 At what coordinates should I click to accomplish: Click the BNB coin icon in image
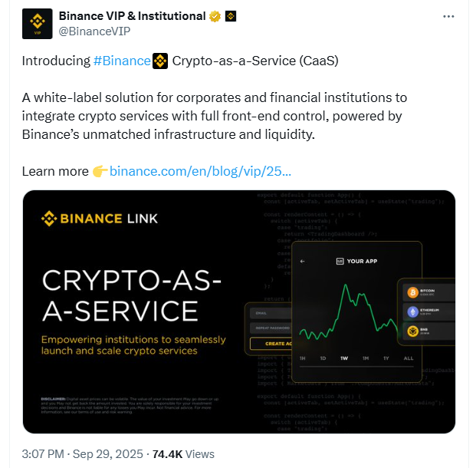coord(412,331)
